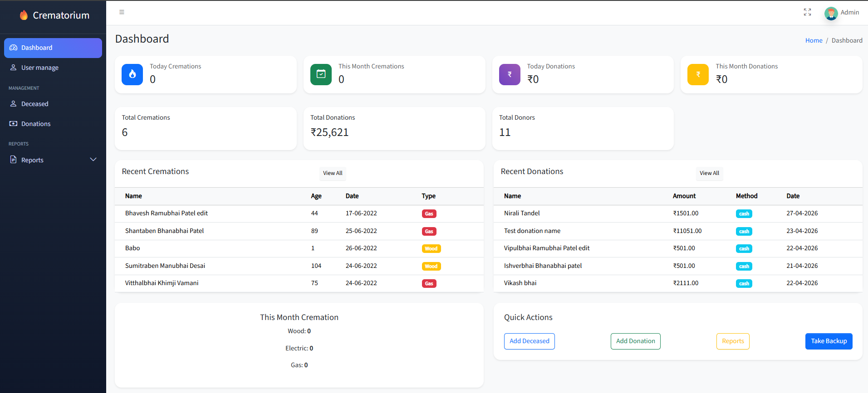Click View All for Recent Cremations

coord(333,173)
